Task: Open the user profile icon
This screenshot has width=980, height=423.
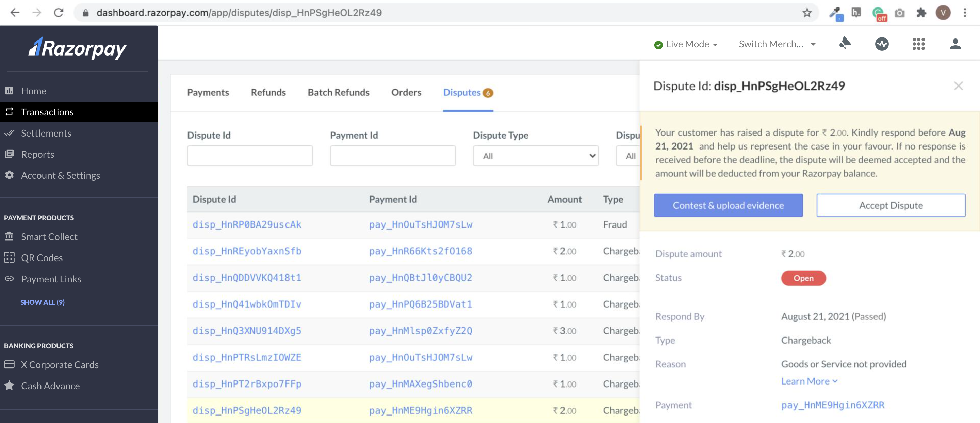Action: click(955, 44)
